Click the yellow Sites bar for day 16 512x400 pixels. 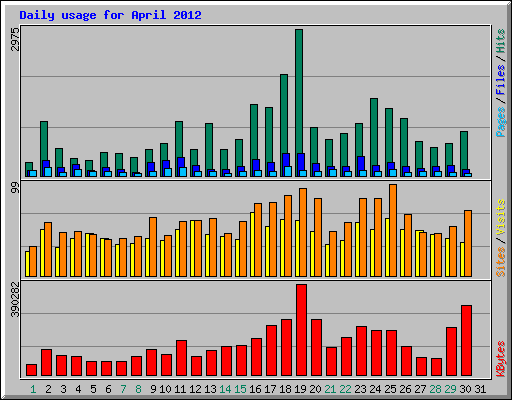252,245
